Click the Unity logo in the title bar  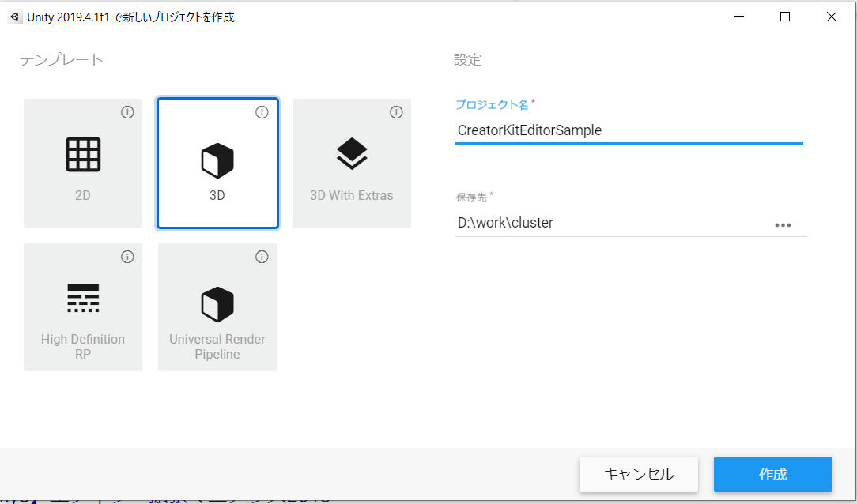tap(15, 17)
